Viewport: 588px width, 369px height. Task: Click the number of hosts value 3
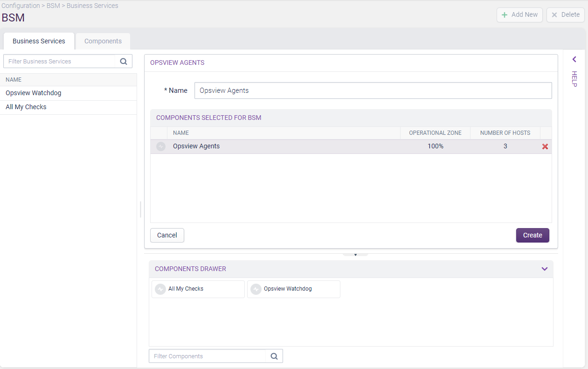pos(505,146)
